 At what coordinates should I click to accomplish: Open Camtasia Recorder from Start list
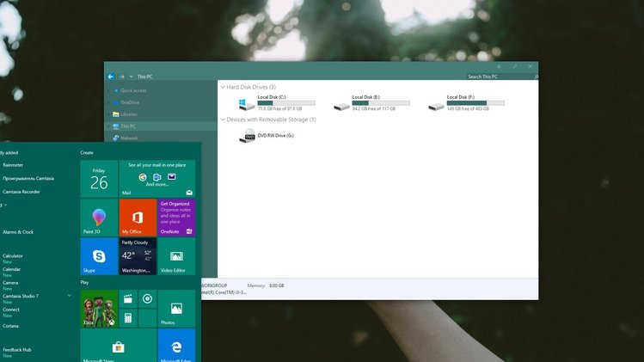[21, 192]
